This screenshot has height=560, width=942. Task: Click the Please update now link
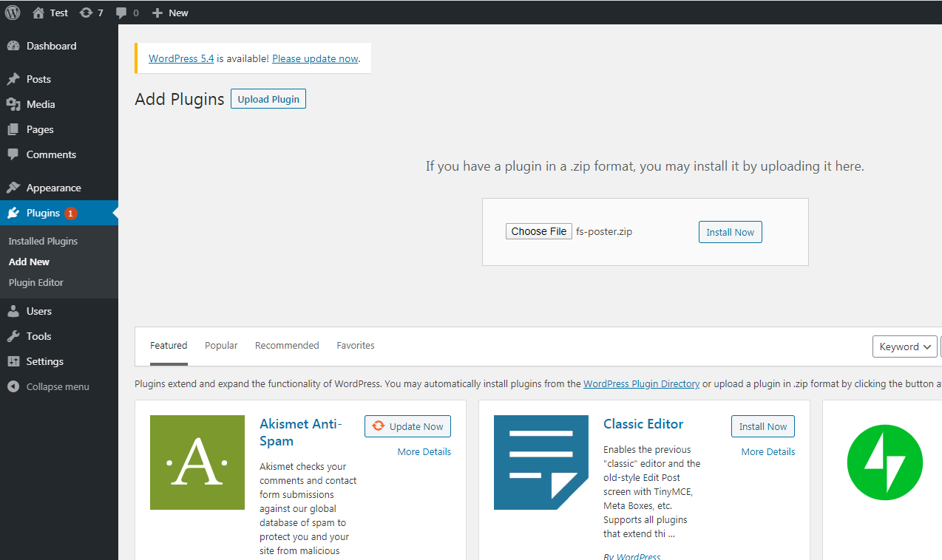click(315, 58)
